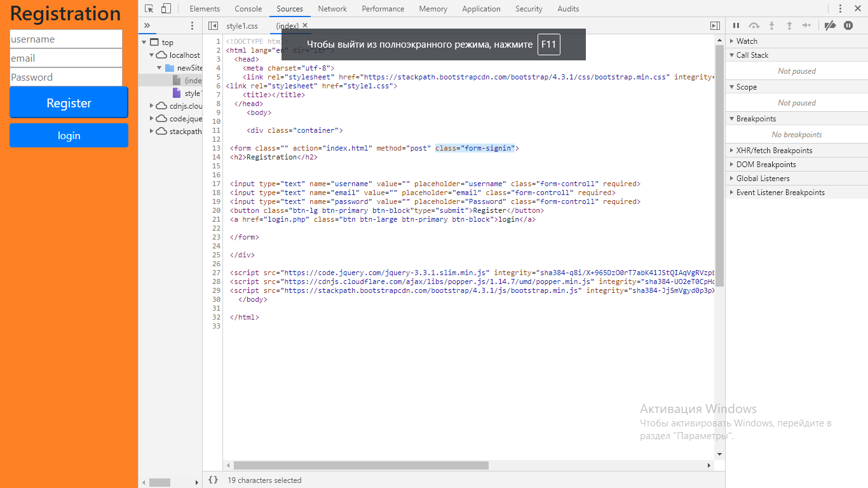868x488 pixels.
Task: Switch to the Console tab
Action: (248, 9)
